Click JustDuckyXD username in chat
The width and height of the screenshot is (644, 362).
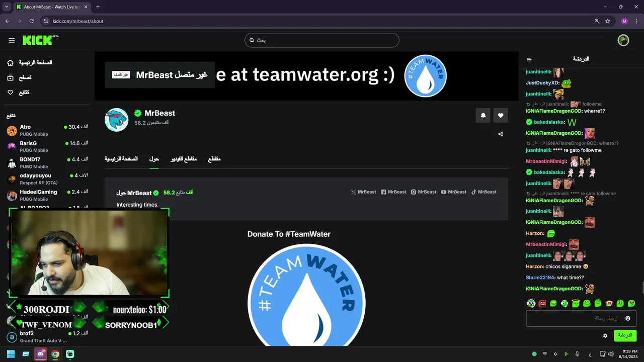tap(542, 83)
